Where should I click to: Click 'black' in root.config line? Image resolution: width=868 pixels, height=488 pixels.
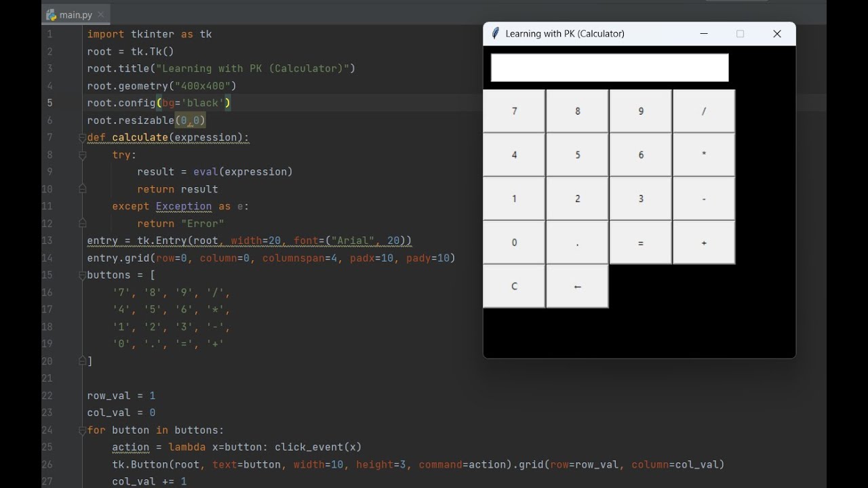click(x=203, y=103)
